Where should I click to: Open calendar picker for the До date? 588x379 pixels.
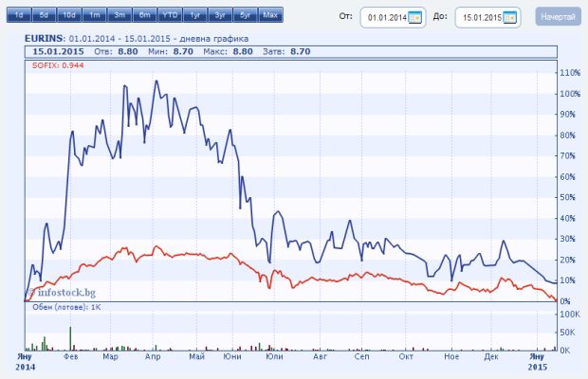click(509, 18)
